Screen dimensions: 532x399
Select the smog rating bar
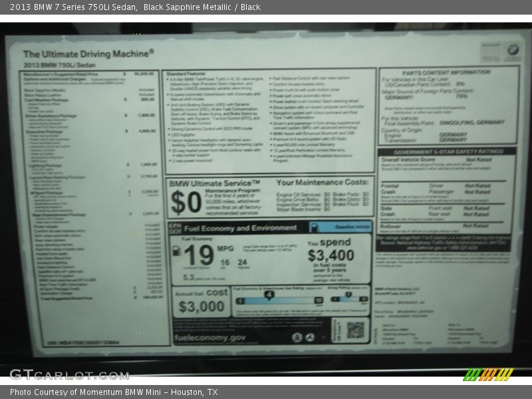[x=349, y=299]
